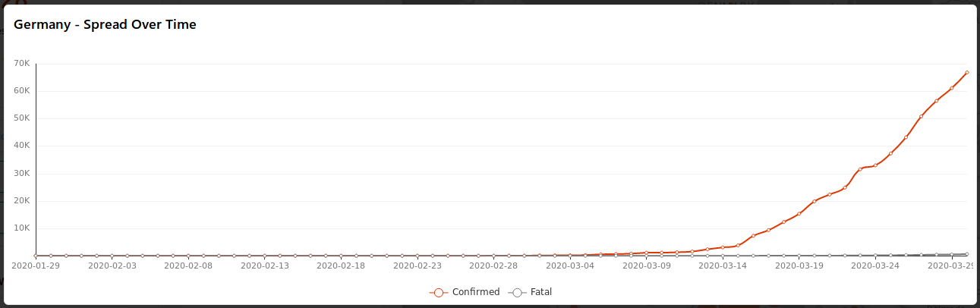This screenshot has height=308, width=980.
Task: Select the final Confirmed data point near 67K
Action: coord(966,73)
